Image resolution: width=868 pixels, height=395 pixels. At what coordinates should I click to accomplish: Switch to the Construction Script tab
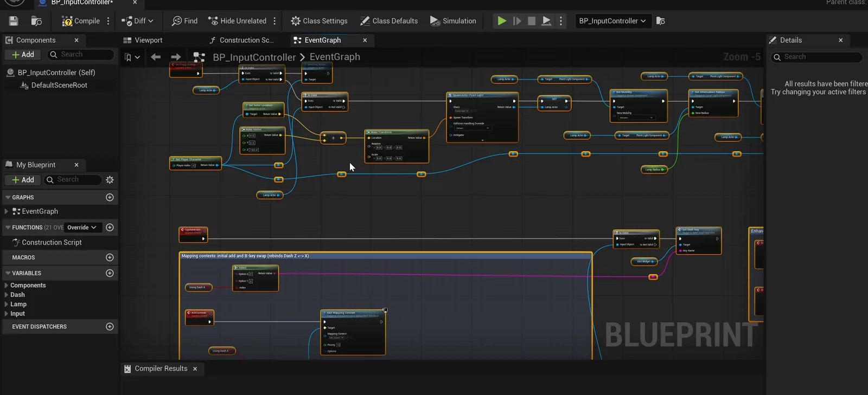[241, 40]
